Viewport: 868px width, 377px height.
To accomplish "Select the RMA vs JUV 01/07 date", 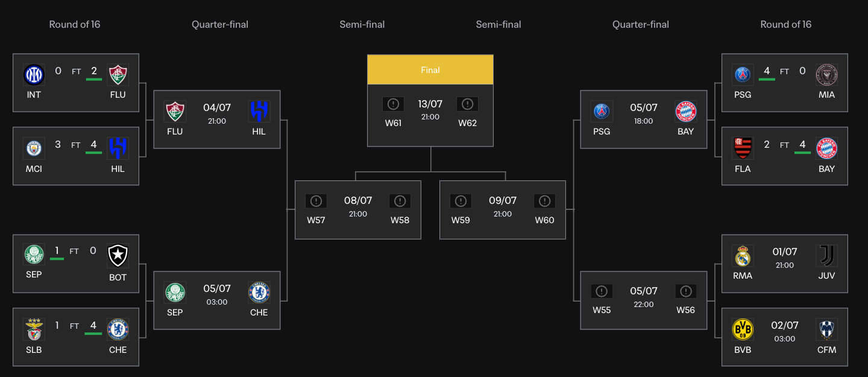I will (785, 251).
